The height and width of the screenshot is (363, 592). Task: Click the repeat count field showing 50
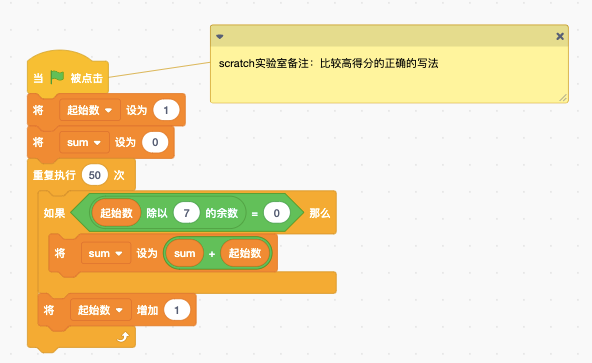[x=95, y=175]
